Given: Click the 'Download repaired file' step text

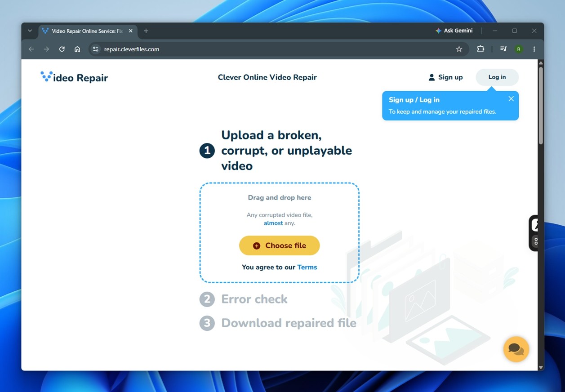Looking at the screenshot, I should point(289,323).
